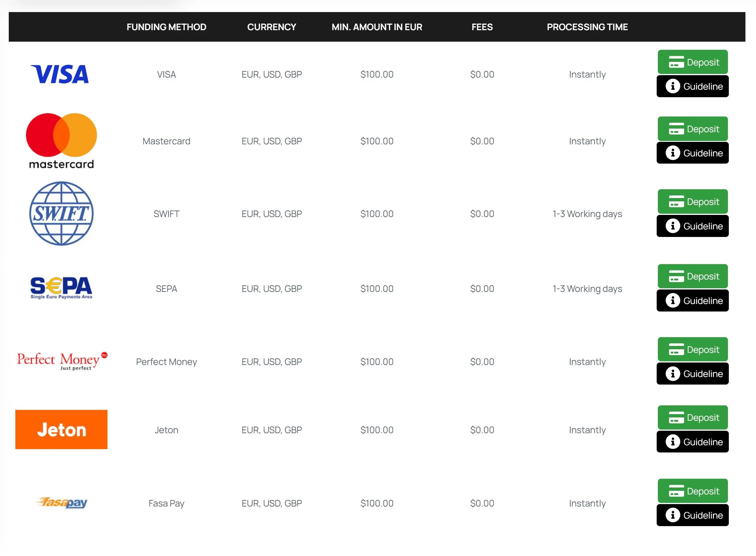This screenshot has height=556, width=756.
Task: Select the VISA funding method name
Action: point(166,74)
